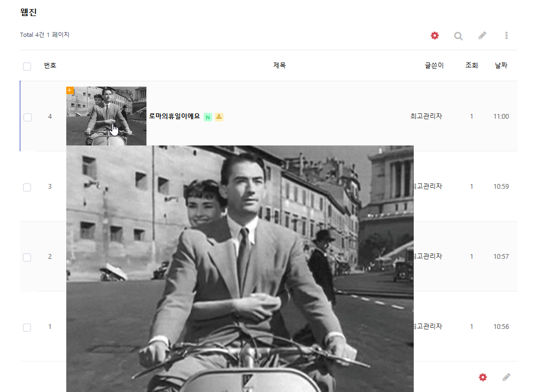The width and height of the screenshot is (534, 392).
Task: Click the top pencil write-post icon
Action: click(482, 35)
